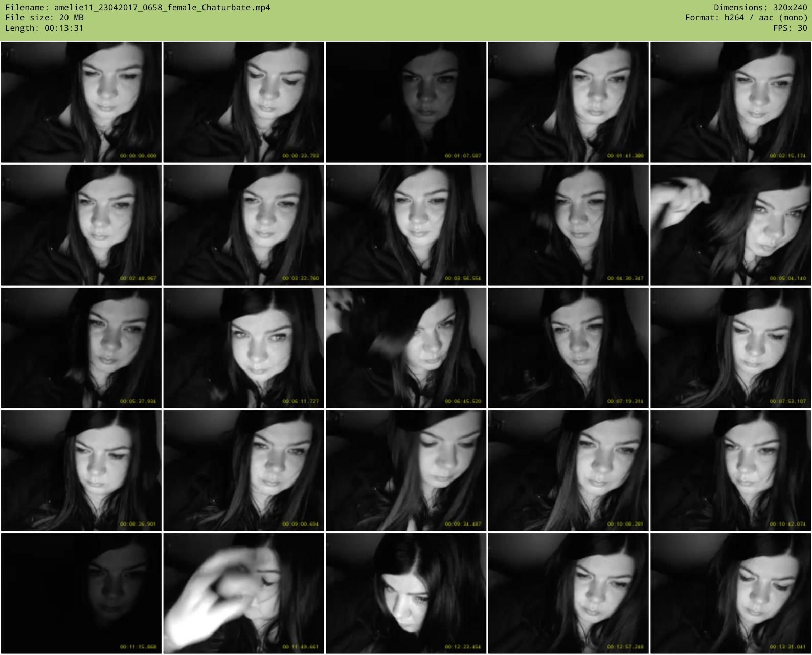Select the thumbnail stamped 00:01:41.380
The image size is (812, 655).
(568, 102)
